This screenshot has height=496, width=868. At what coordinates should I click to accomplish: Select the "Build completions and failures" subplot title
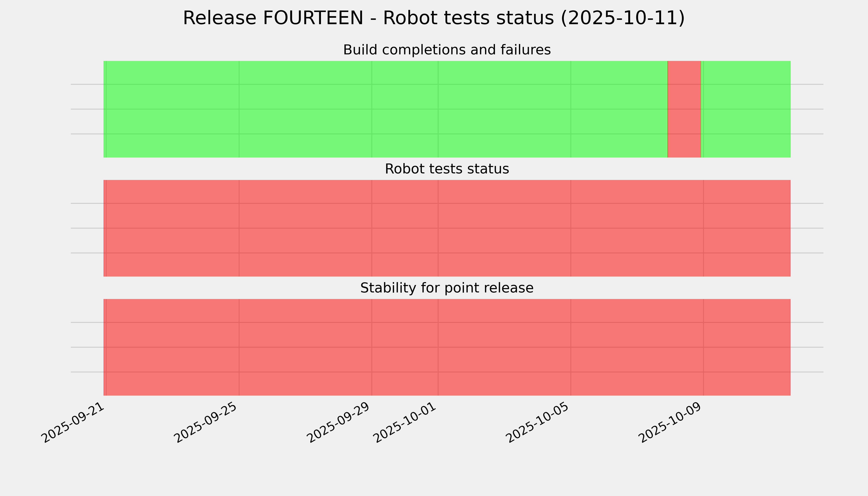pos(447,50)
